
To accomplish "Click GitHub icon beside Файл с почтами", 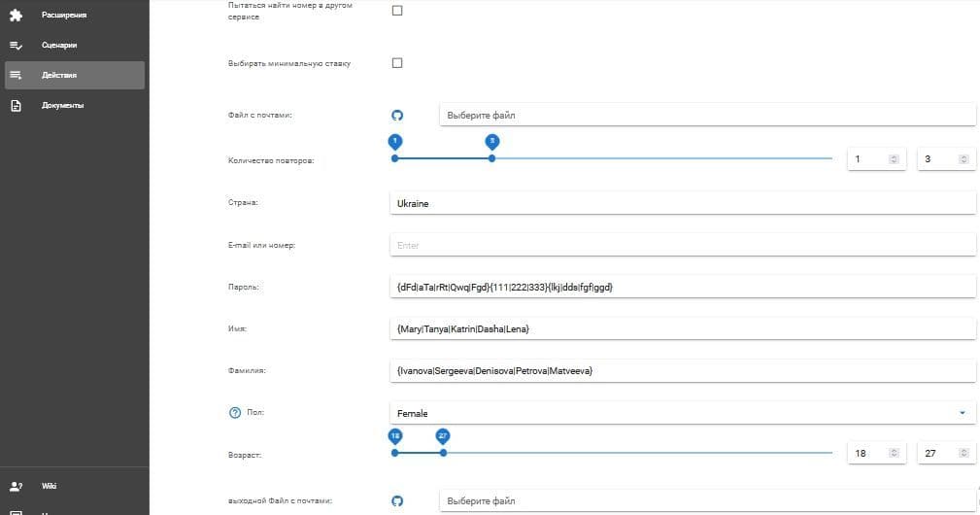I will click(396, 115).
